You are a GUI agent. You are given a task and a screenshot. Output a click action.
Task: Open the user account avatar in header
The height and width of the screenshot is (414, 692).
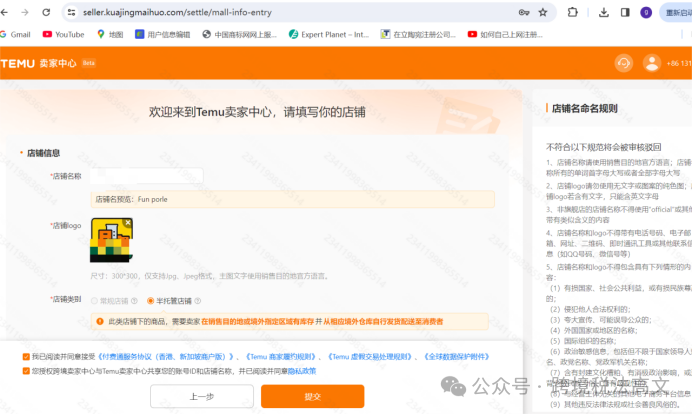(x=652, y=63)
